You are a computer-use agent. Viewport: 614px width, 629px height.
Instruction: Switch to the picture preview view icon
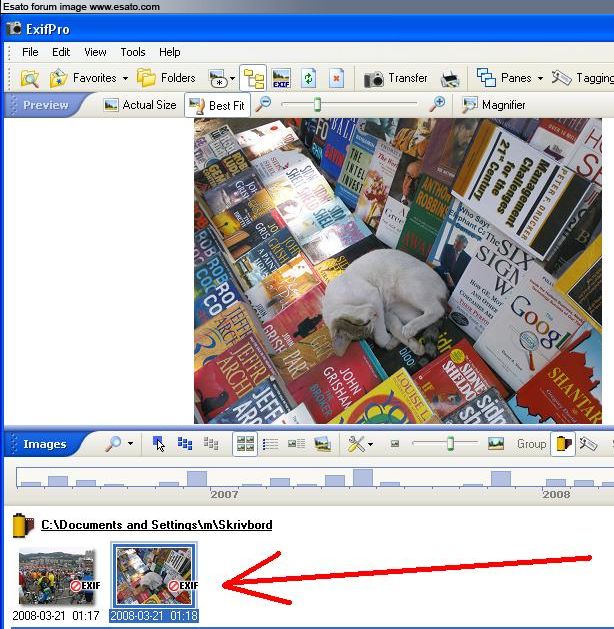point(323,444)
